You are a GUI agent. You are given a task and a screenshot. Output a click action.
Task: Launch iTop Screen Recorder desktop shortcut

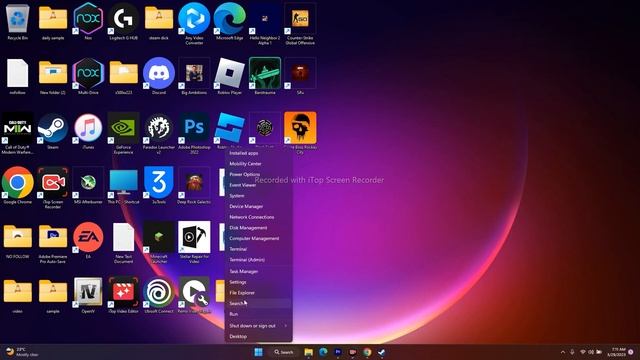coord(53,187)
